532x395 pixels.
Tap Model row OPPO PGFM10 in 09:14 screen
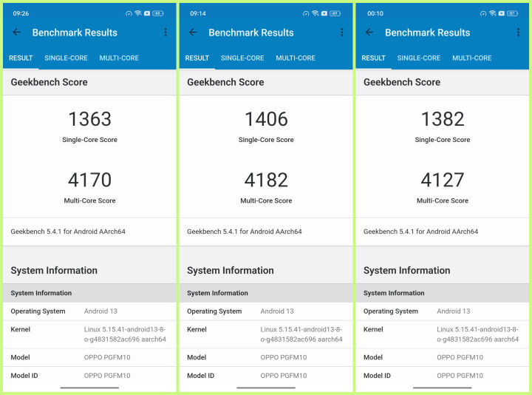coord(266,357)
